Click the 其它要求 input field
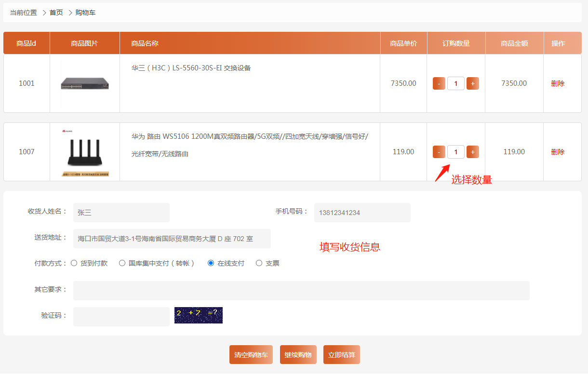This screenshot has width=588, height=377. tap(301, 291)
